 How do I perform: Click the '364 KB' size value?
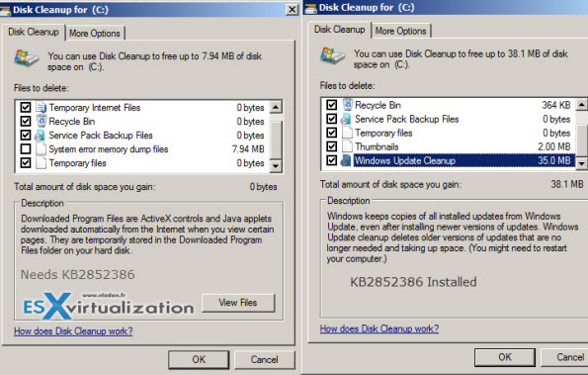[x=556, y=105]
